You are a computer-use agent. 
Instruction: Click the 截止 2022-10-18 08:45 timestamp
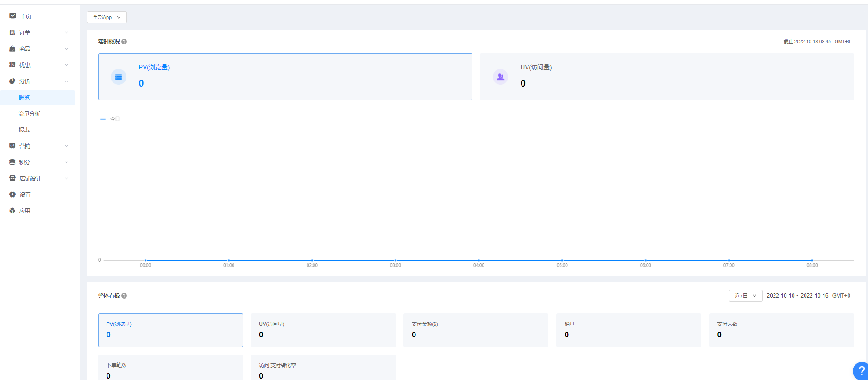click(807, 42)
